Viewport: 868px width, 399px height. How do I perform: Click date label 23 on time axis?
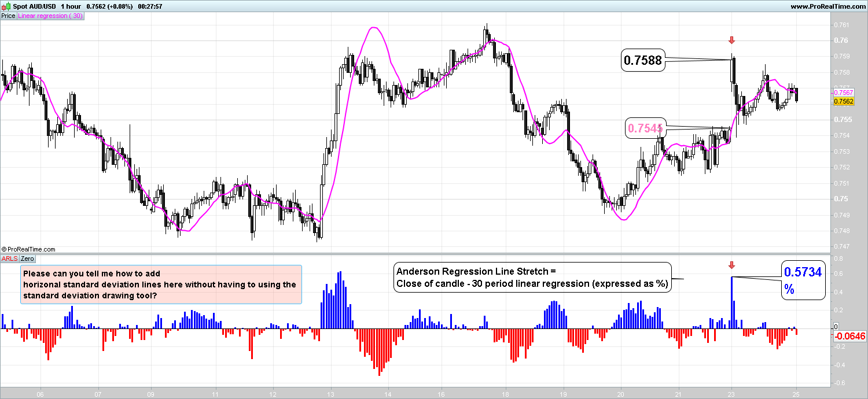pos(731,393)
